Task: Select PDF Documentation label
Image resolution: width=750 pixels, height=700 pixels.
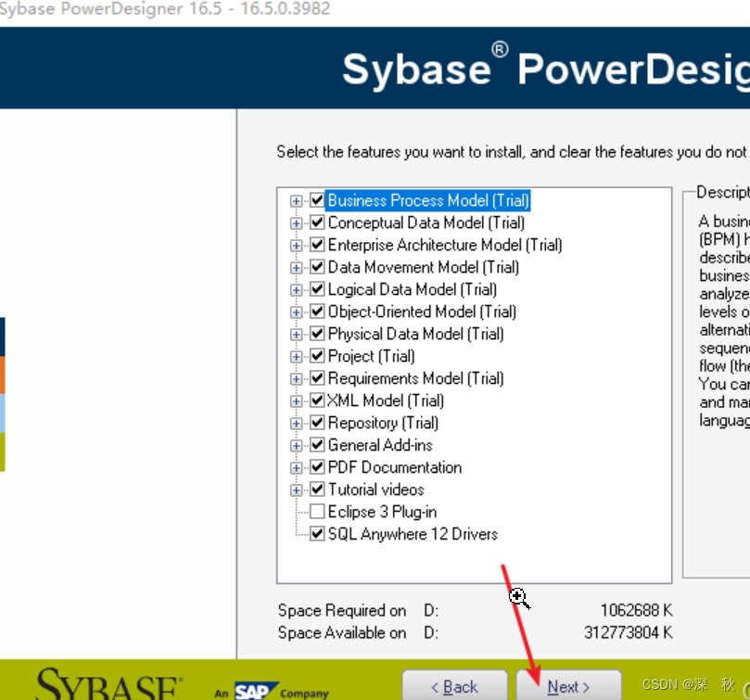Action: click(x=395, y=467)
